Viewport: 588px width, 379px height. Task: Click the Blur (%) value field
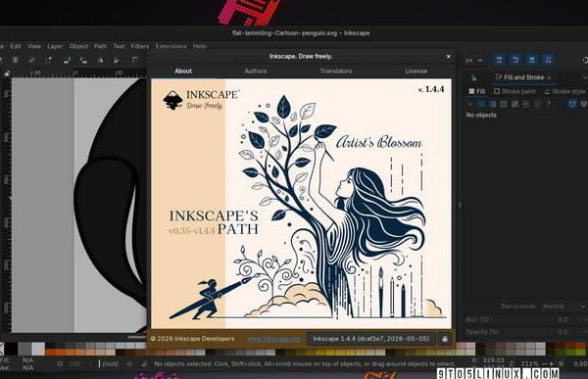point(563,319)
